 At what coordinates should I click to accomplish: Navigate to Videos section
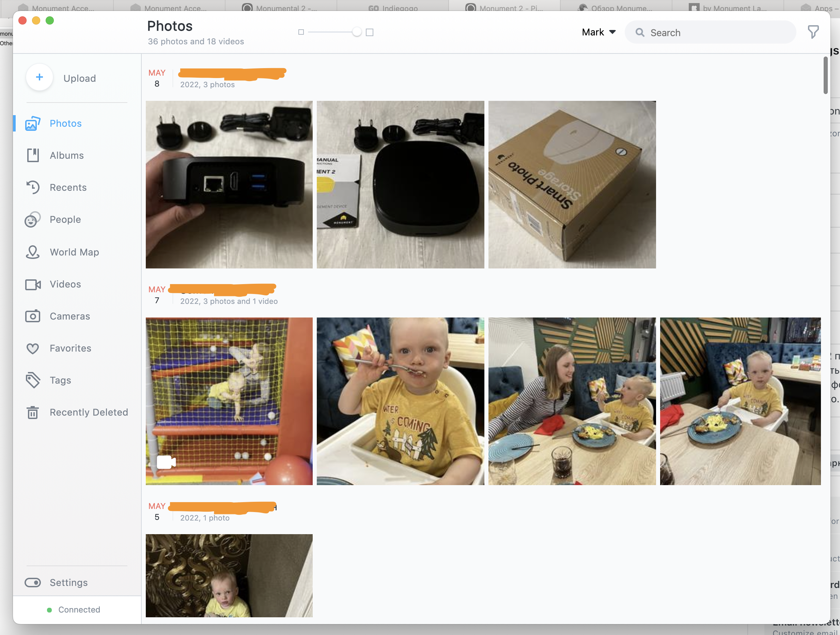pos(65,284)
